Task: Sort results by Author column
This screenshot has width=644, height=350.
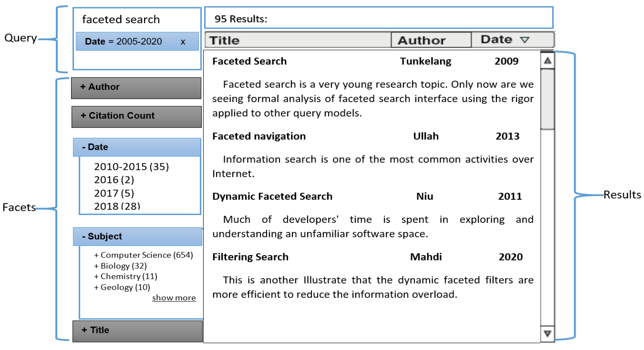Action: [431, 40]
